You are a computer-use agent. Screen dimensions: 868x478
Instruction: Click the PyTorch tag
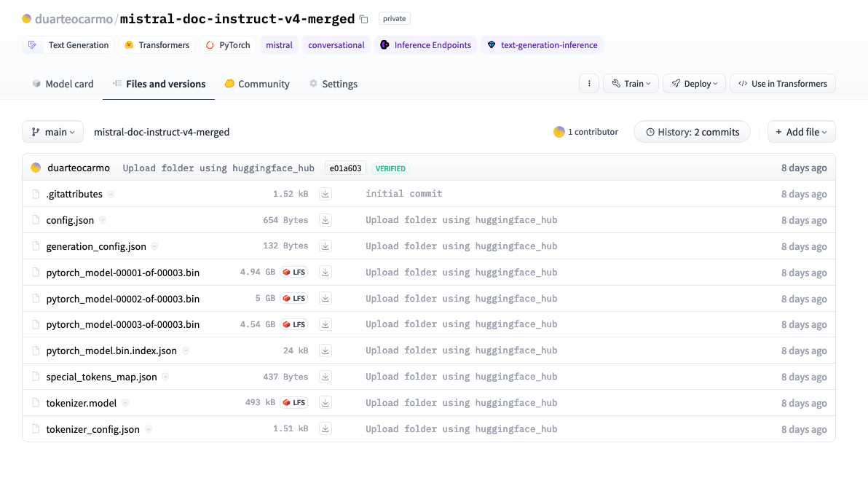coord(227,45)
